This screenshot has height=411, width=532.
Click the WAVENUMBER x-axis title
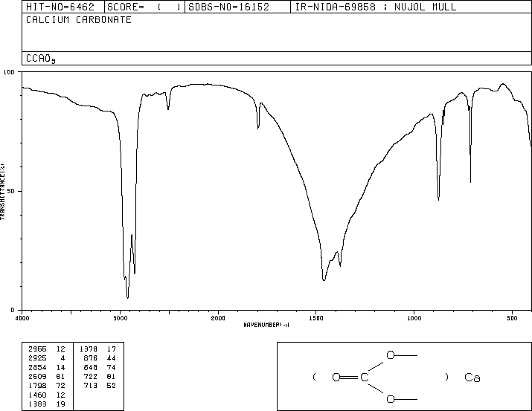tap(266, 325)
